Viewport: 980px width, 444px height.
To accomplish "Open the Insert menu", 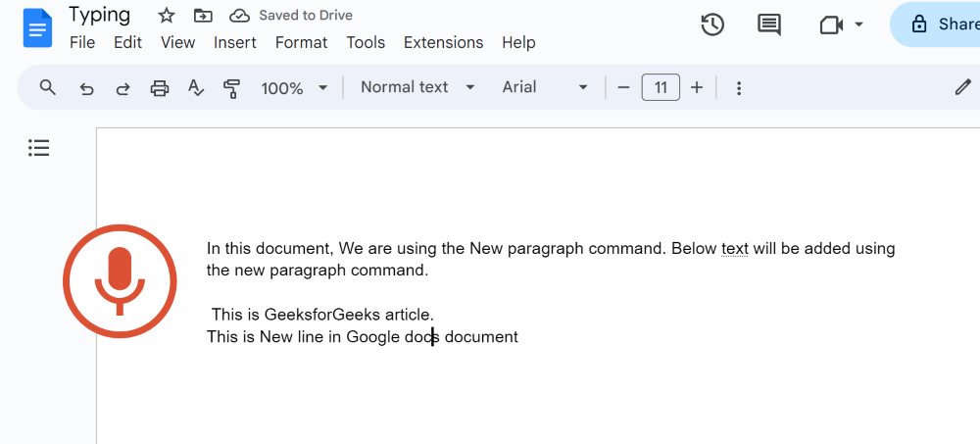I will (x=235, y=42).
